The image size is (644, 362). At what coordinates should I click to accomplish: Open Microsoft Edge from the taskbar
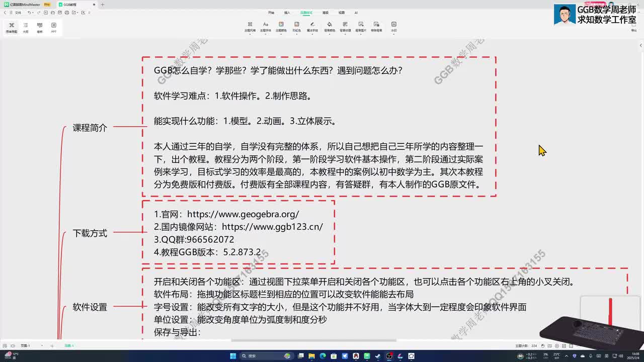click(x=323, y=356)
